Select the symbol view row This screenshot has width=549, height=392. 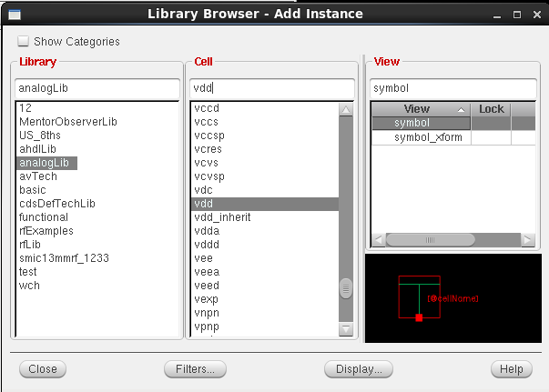(453, 124)
